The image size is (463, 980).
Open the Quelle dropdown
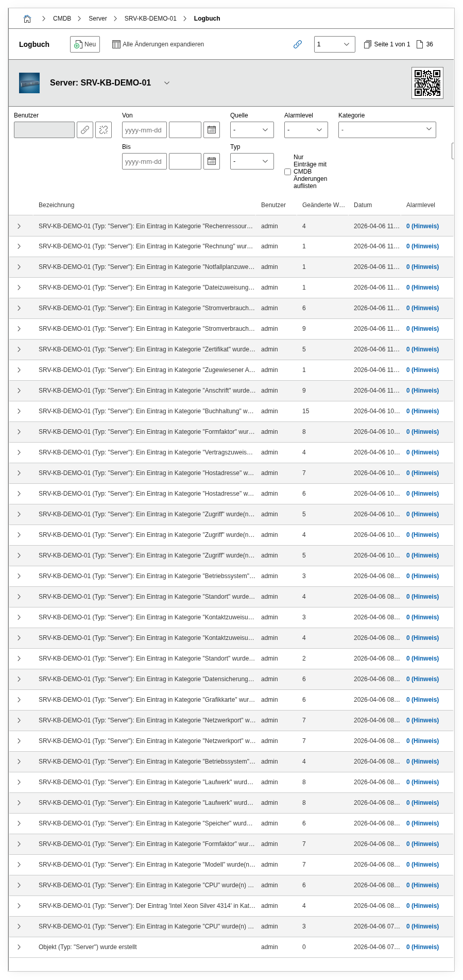[x=251, y=130]
